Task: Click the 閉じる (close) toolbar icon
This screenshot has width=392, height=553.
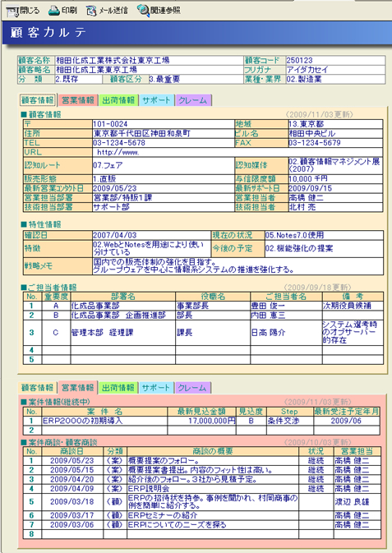Action: point(12,12)
